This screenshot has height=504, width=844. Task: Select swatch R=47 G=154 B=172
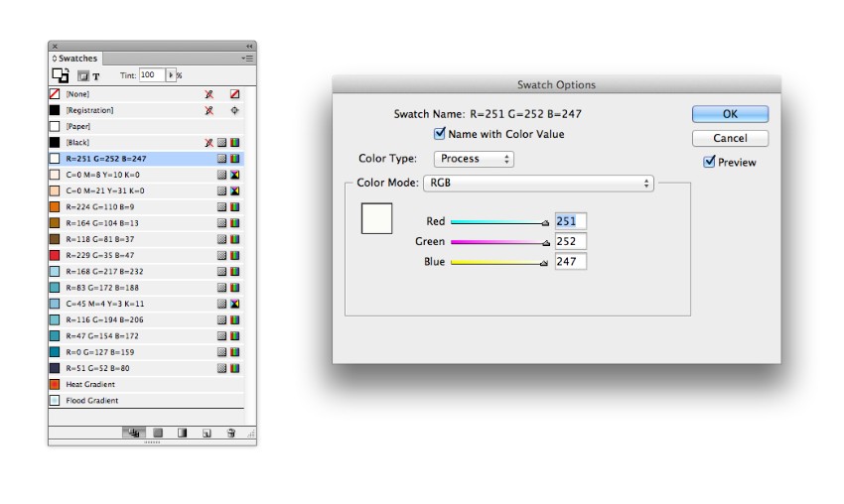coord(146,336)
